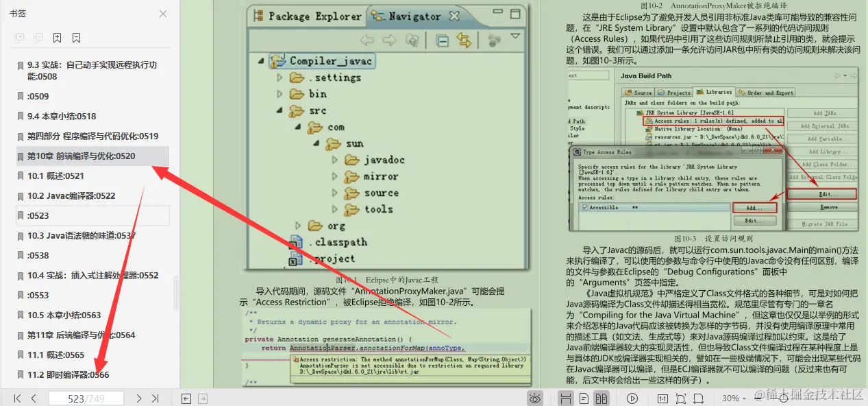868x406 pixels.
Task: Jump to the first page
Action: tap(17, 398)
